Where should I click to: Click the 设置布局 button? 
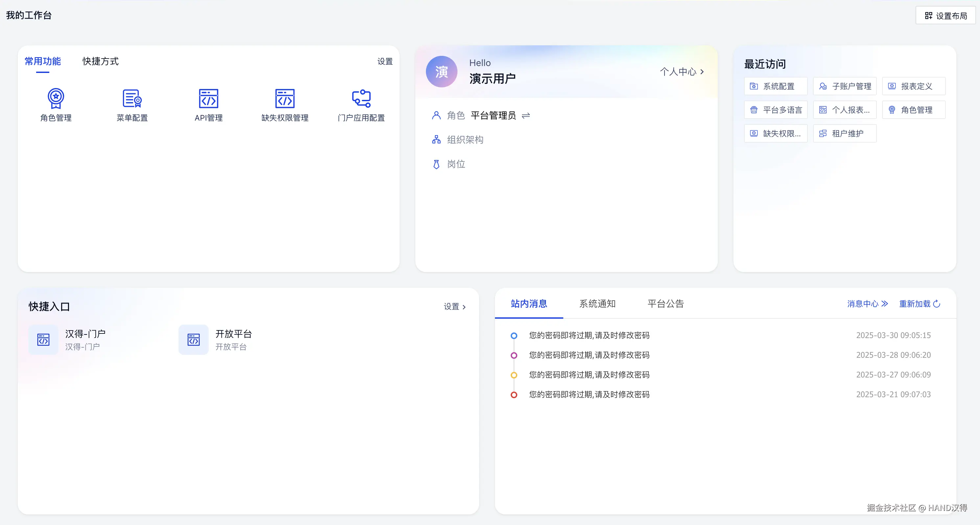coord(946,15)
